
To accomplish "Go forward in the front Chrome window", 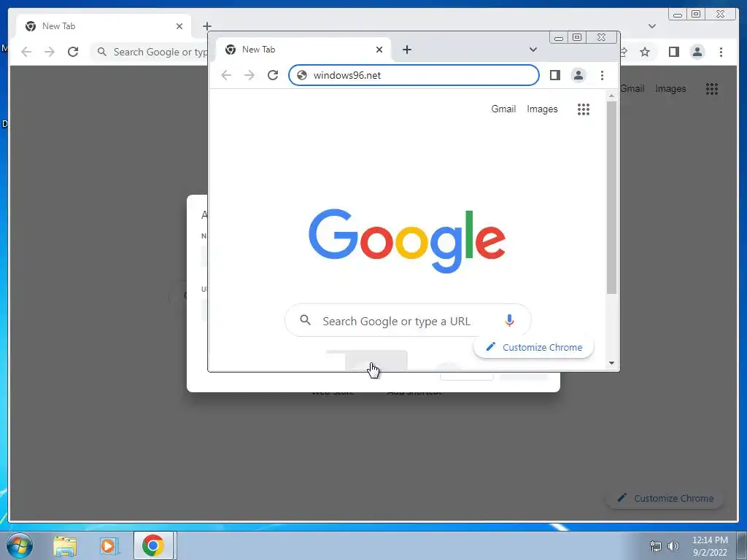I will pyautogui.click(x=249, y=75).
